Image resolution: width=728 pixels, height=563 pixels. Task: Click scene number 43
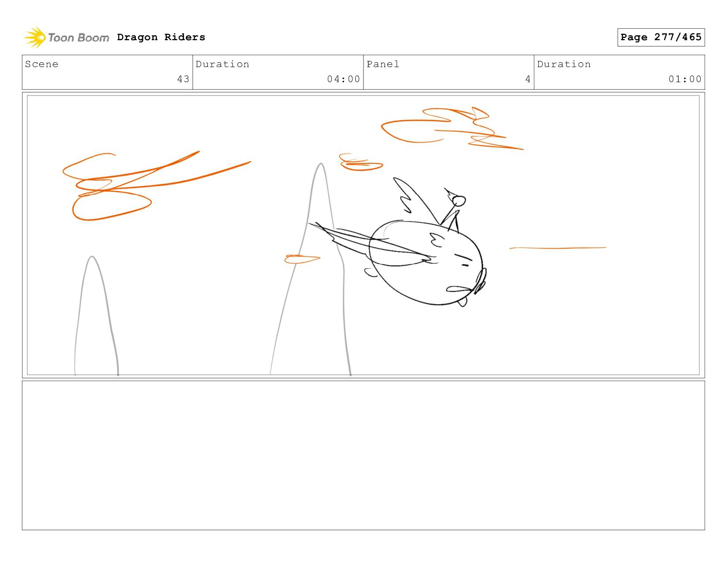pos(183,79)
